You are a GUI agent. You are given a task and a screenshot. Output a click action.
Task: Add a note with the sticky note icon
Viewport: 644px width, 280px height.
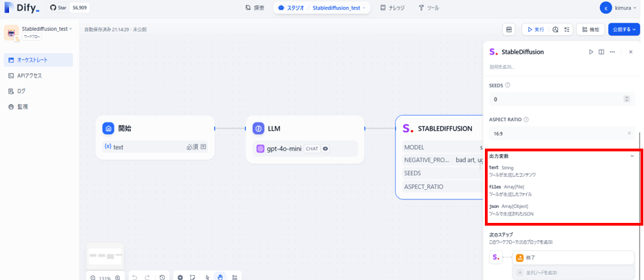[193, 278]
